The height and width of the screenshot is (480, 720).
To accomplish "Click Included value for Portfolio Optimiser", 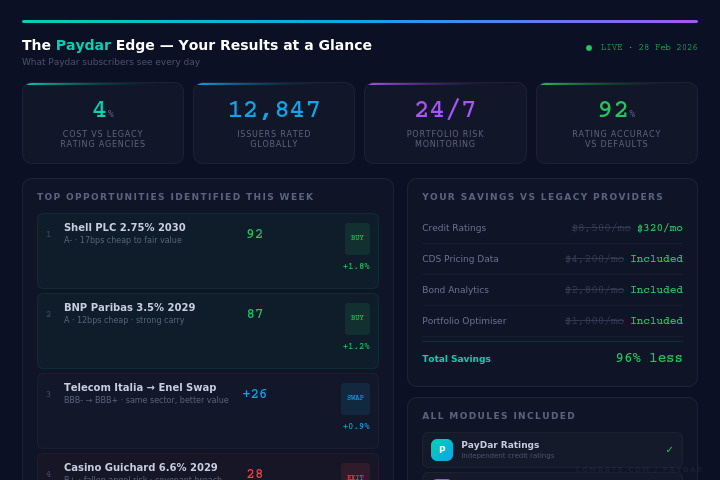I will 656,321.
